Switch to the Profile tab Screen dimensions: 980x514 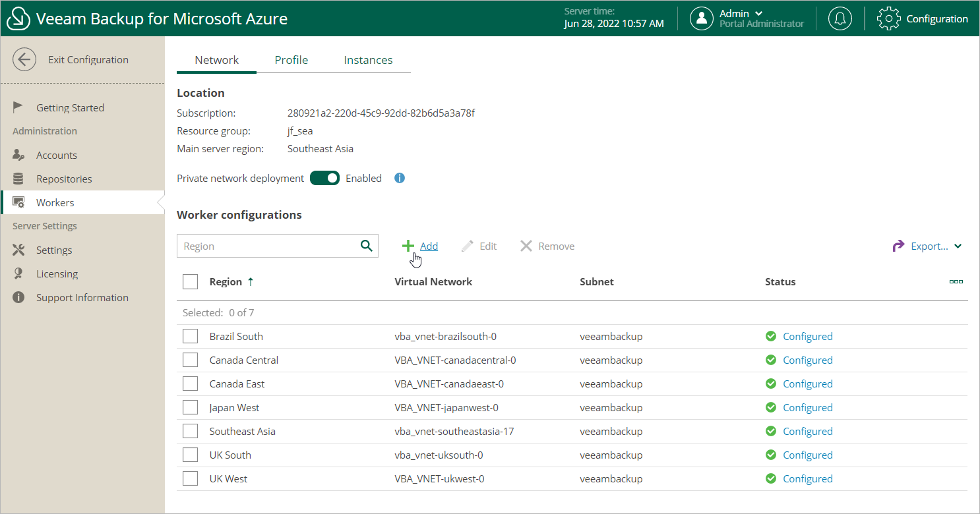click(x=291, y=60)
